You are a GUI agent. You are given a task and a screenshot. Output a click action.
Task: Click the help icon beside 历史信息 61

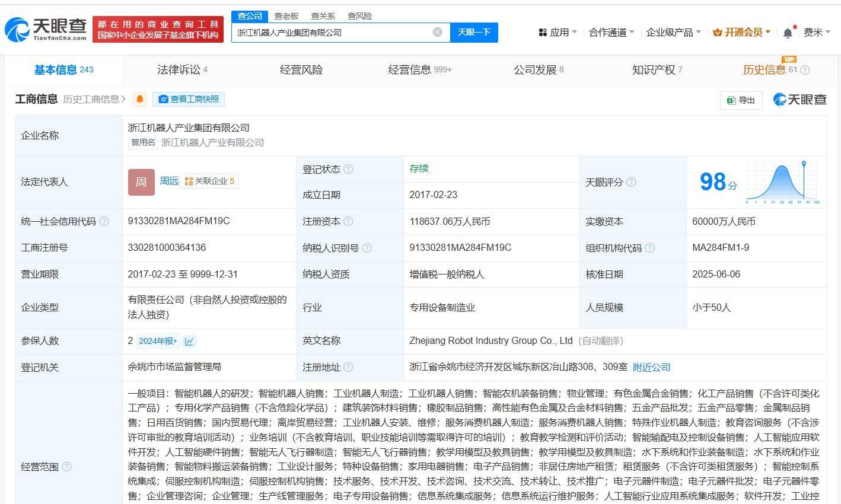tap(805, 70)
